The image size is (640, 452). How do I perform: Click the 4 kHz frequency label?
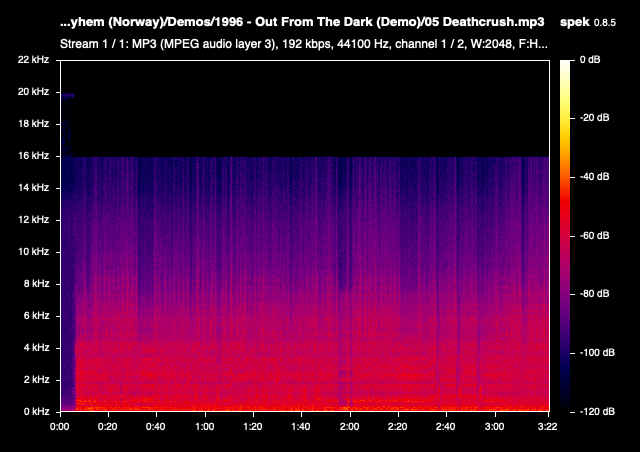(x=36, y=347)
